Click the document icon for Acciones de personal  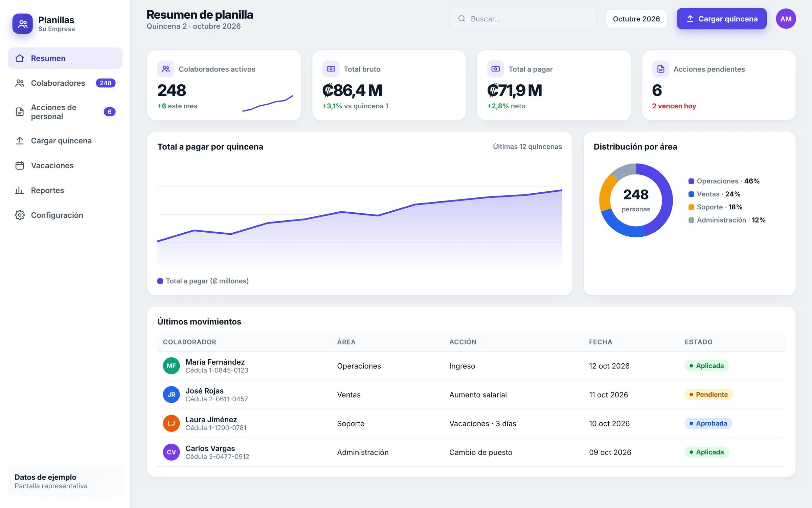pos(20,112)
